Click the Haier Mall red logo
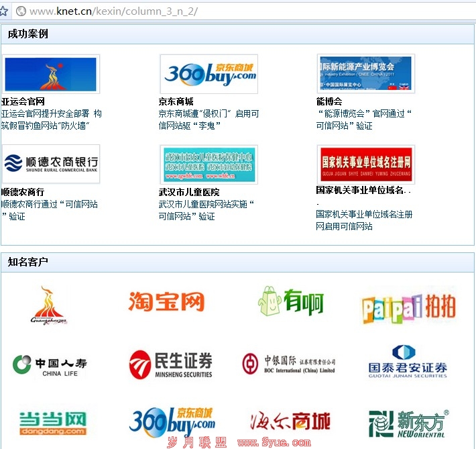Image resolution: width=476 pixels, height=449 pixels. pyautogui.click(x=290, y=422)
